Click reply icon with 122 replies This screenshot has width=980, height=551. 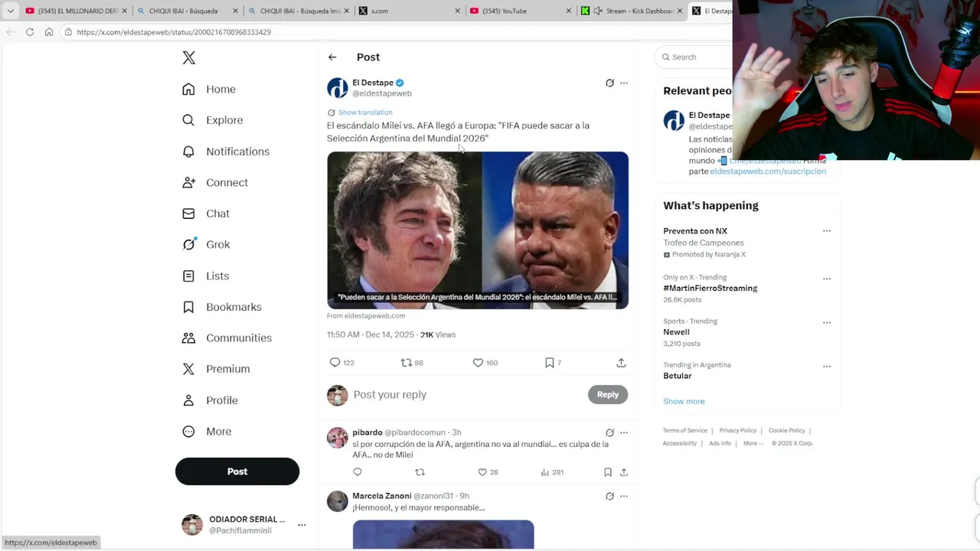tap(335, 363)
